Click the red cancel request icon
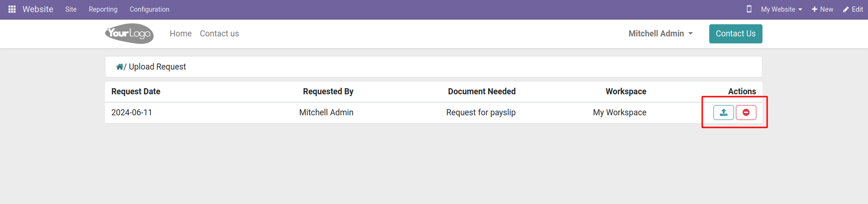This screenshot has width=868, height=204. coord(746,113)
